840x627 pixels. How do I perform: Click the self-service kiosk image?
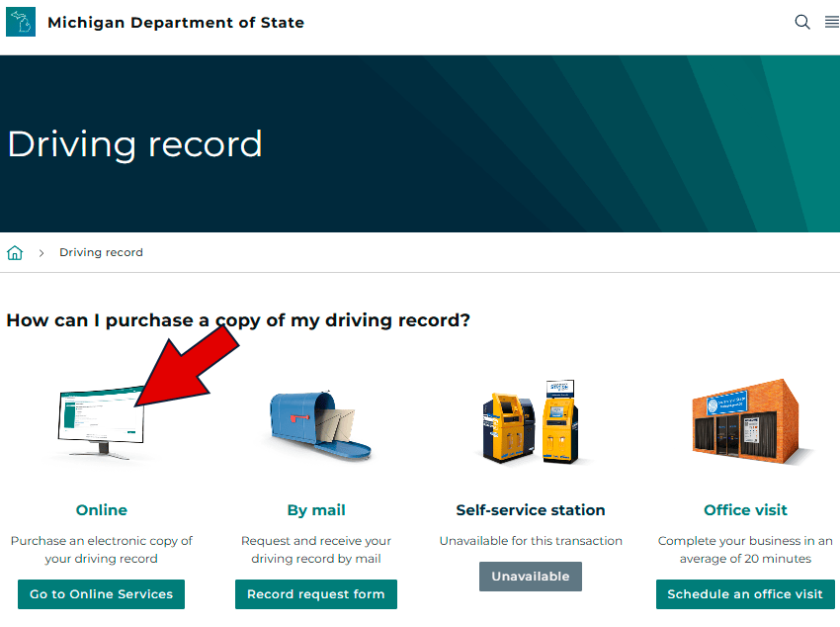[x=531, y=421]
